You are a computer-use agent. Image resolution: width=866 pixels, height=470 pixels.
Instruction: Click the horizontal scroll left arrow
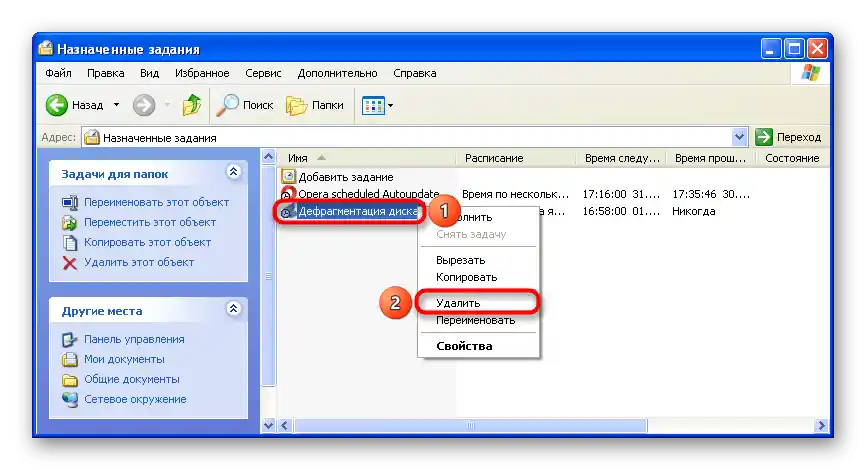point(285,425)
